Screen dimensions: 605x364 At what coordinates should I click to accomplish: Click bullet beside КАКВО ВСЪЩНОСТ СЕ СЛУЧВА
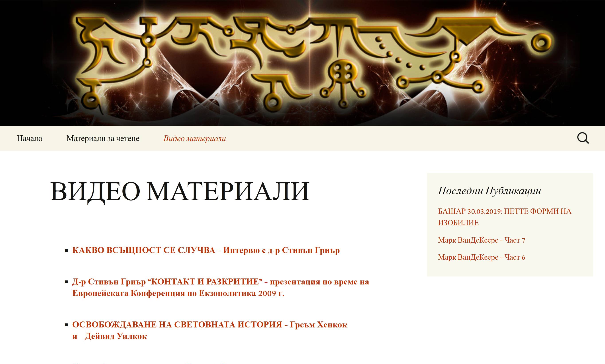66,250
